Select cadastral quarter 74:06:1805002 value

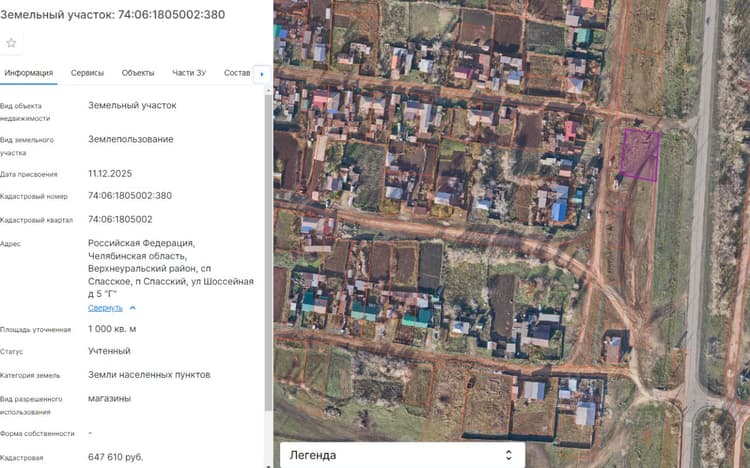[120, 219]
